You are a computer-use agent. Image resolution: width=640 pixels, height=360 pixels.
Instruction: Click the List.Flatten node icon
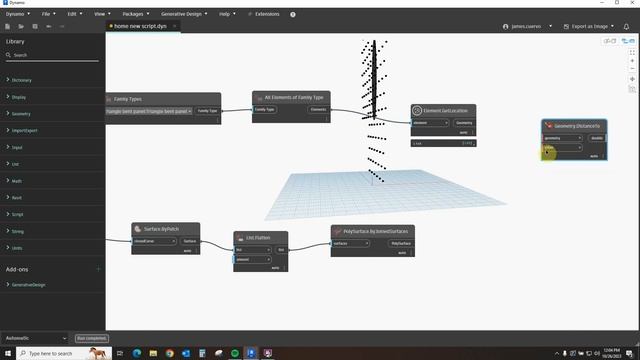click(x=240, y=238)
